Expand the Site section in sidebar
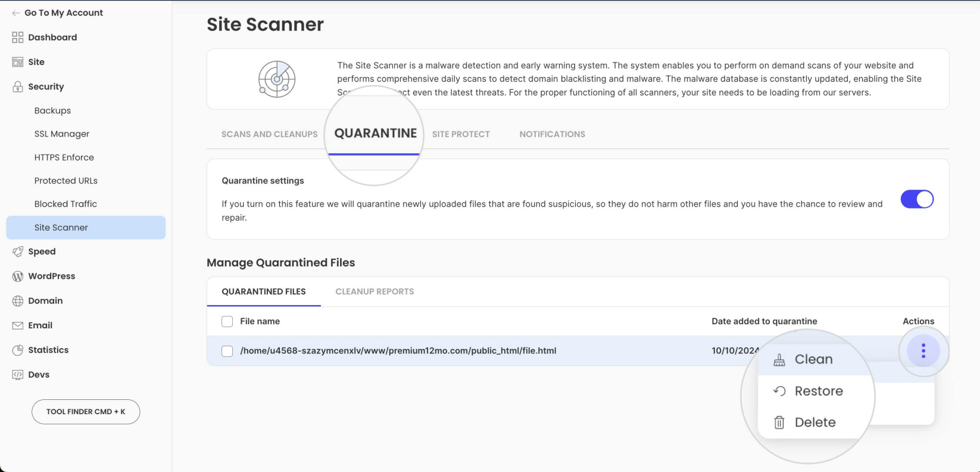This screenshot has height=472, width=980. coord(36,62)
